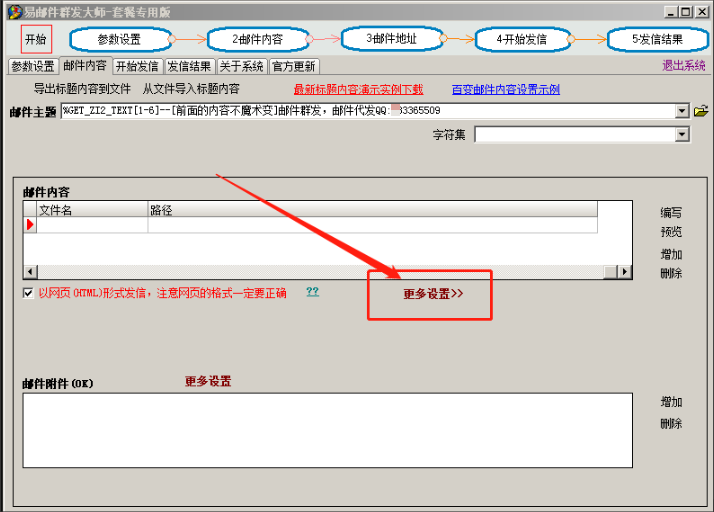Click 删除 beside the mail content list
This screenshot has height=512, width=714.
coord(671,273)
